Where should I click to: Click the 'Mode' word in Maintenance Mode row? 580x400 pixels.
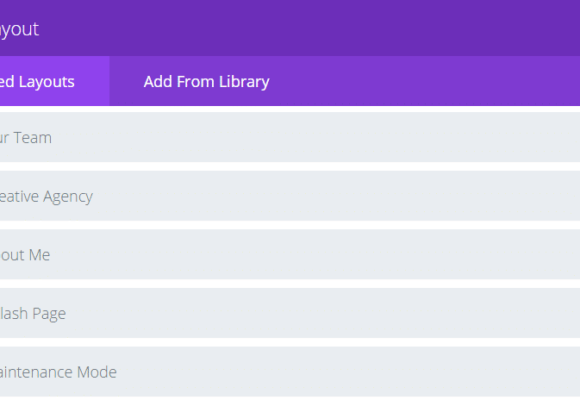pyautogui.click(x=97, y=372)
